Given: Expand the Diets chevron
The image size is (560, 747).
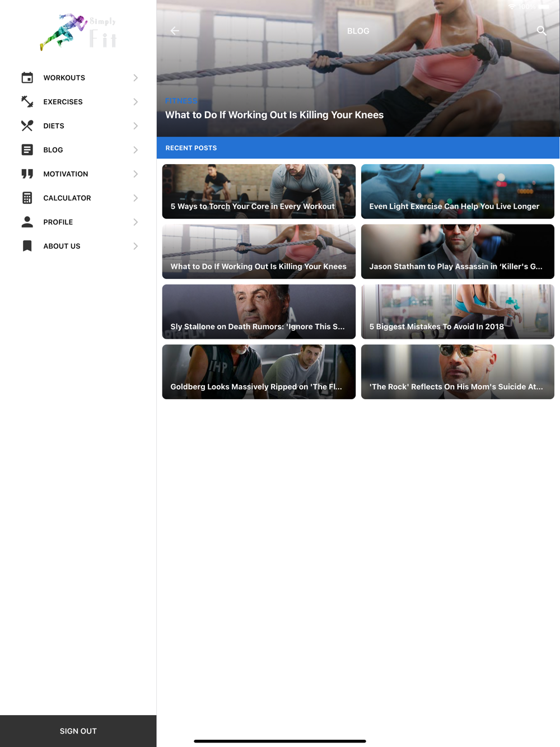Looking at the screenshot, I should pyautogui.click(x=136, y=126).
